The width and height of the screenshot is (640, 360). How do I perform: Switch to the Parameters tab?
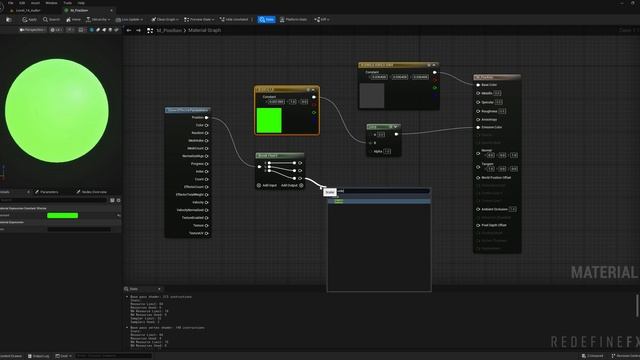[47, 192]
